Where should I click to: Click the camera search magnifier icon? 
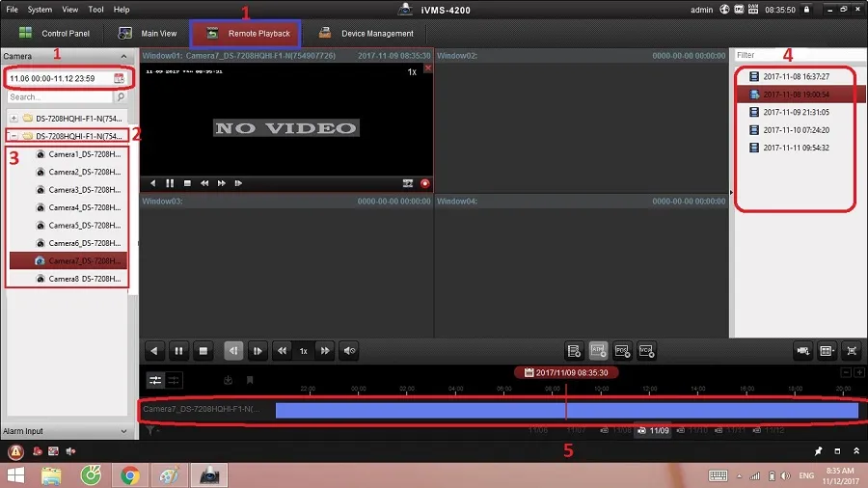[121, 97]
